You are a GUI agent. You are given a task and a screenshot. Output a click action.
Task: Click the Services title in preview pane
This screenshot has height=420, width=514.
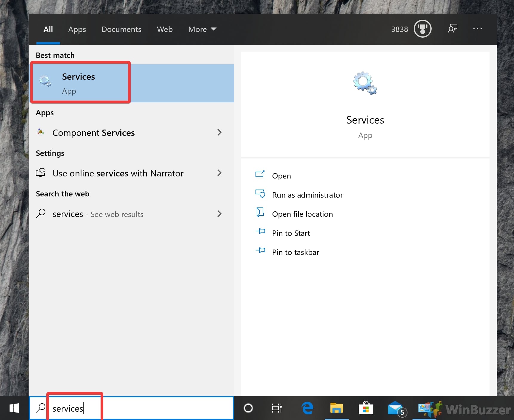click(365, 120)
